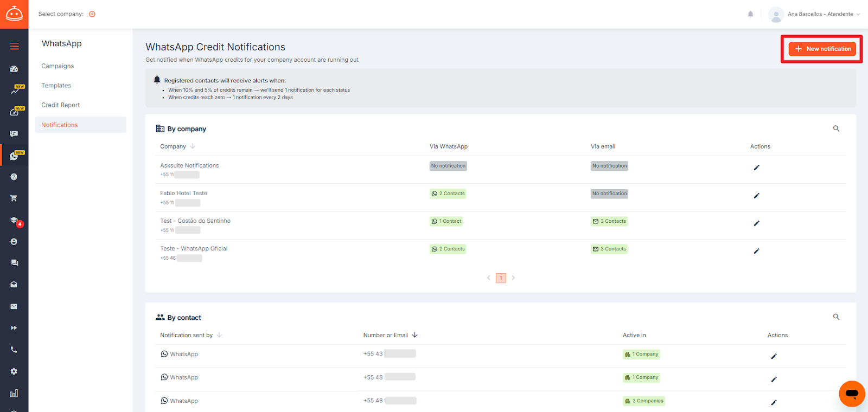
Task: Open the notification bell in the top bar
Action: (750, 14)
